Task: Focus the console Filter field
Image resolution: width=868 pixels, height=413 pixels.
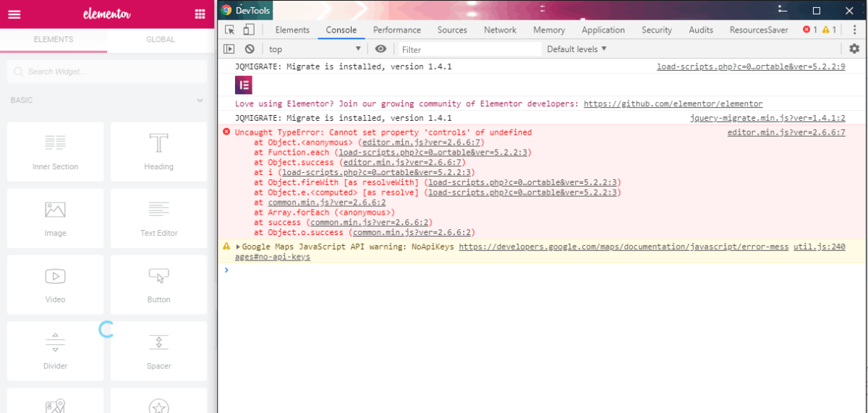Action: pos(469,49)
